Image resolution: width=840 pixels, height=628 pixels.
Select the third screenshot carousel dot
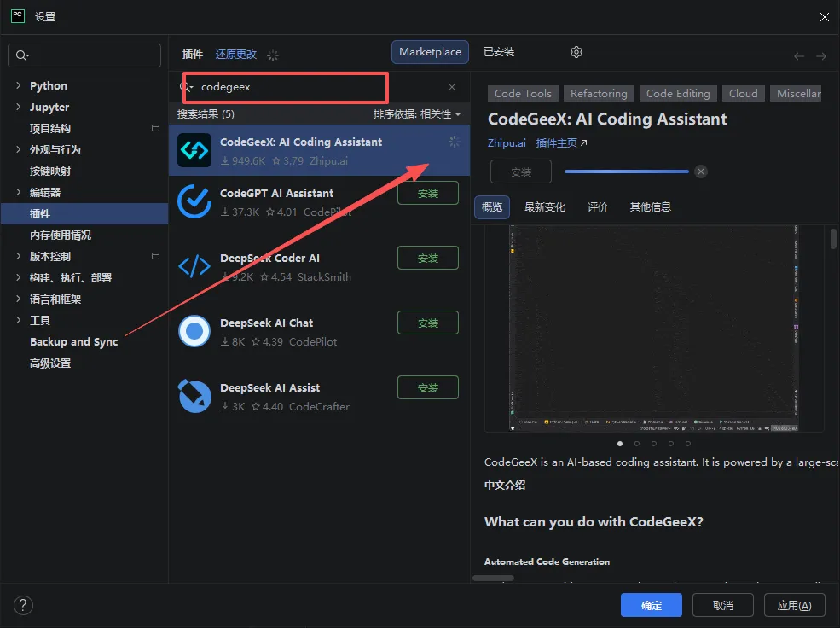[x=653, y=443]
